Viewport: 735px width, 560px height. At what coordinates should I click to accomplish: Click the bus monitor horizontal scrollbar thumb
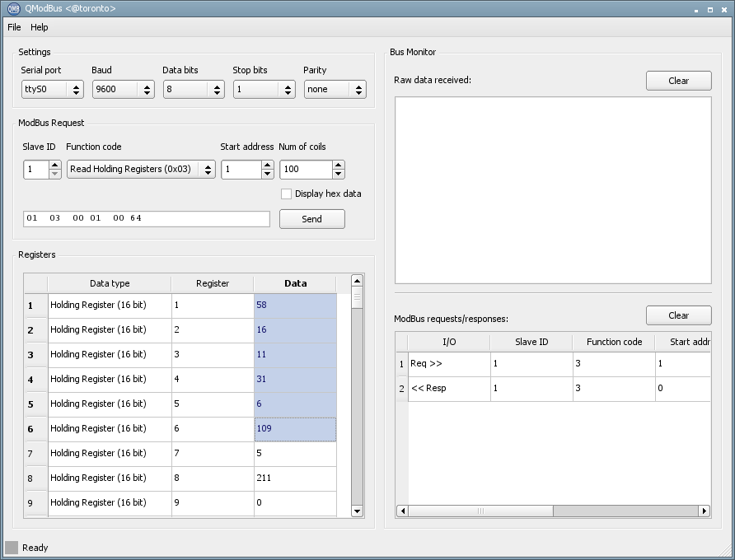(x=480, y=511)
